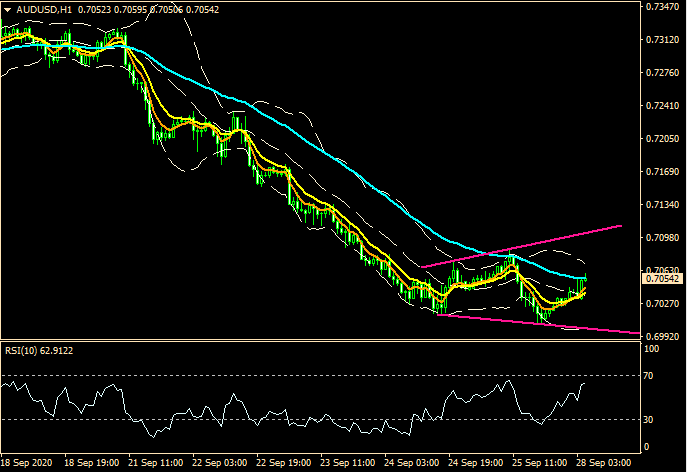Click the RSI 70 level on scale
This screenshot has height=472, width=688.
[650, 375]
